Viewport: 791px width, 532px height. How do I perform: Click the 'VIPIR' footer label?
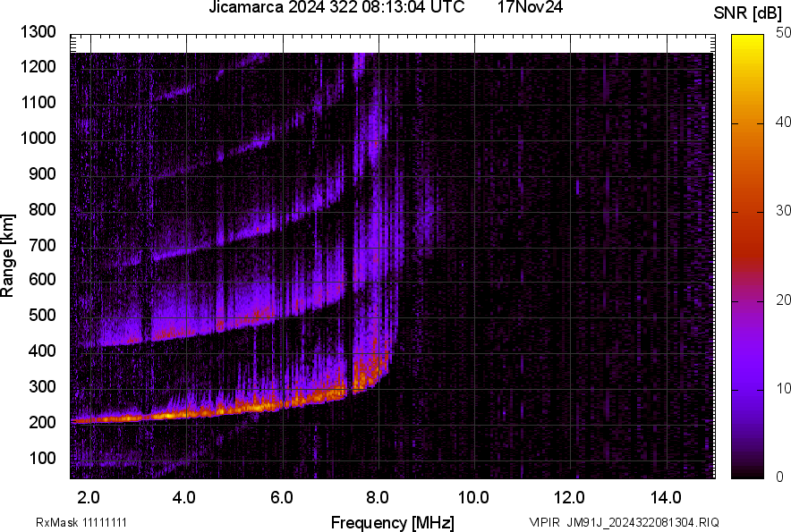pyautogui.click(x=544, y=522)
